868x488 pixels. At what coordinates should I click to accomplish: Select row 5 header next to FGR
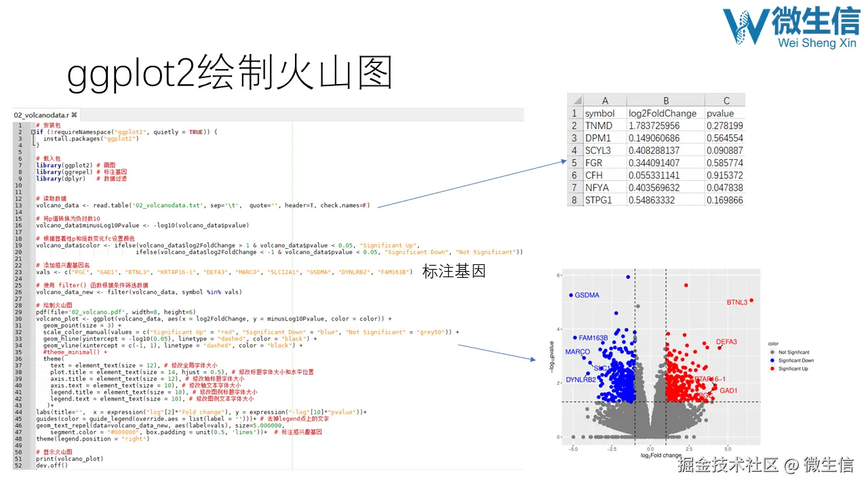coord(575,163)
